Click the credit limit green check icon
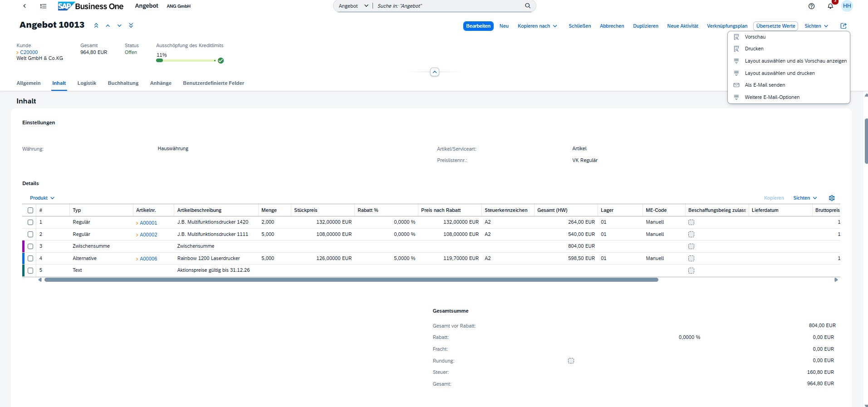Image resolution: width=868 pixels, height=407 pixels. pos(221,60)
